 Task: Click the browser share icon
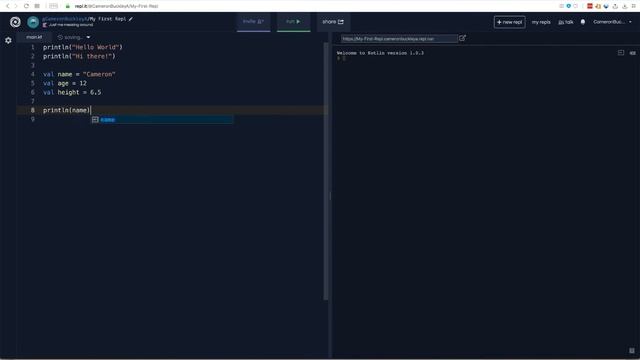pyautogui.click(x=615, y=6)
